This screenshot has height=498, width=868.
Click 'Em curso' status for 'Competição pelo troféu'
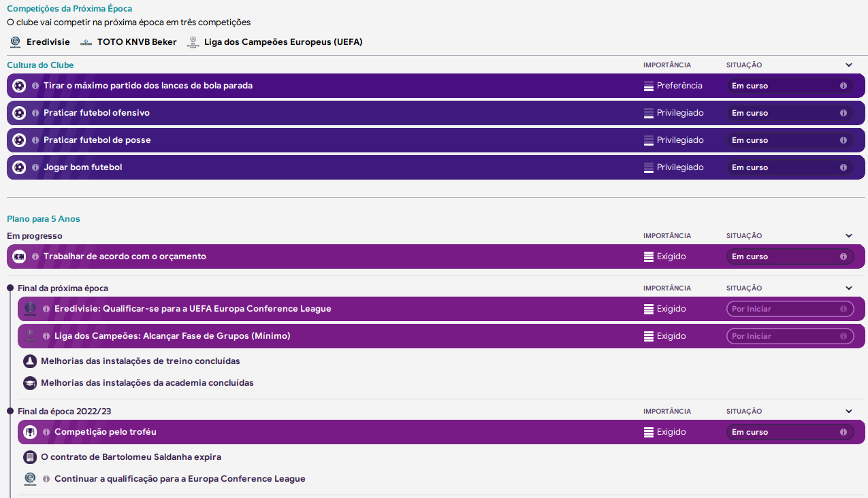pos(790,432)
